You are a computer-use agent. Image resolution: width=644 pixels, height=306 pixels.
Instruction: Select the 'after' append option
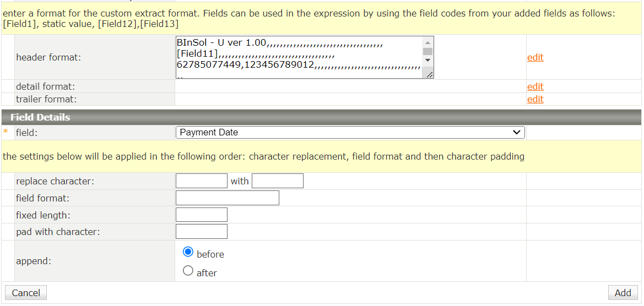click(188, 271)
